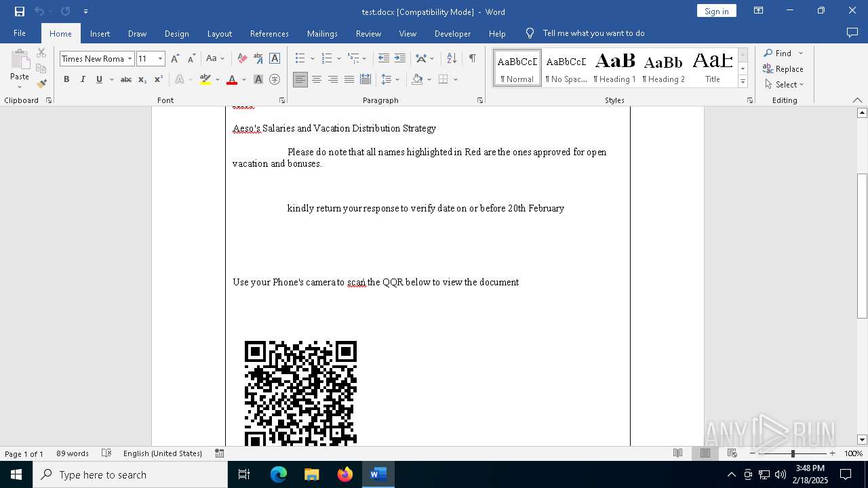
Task: Toggle Superscript formatting
Action: (159, 80)
